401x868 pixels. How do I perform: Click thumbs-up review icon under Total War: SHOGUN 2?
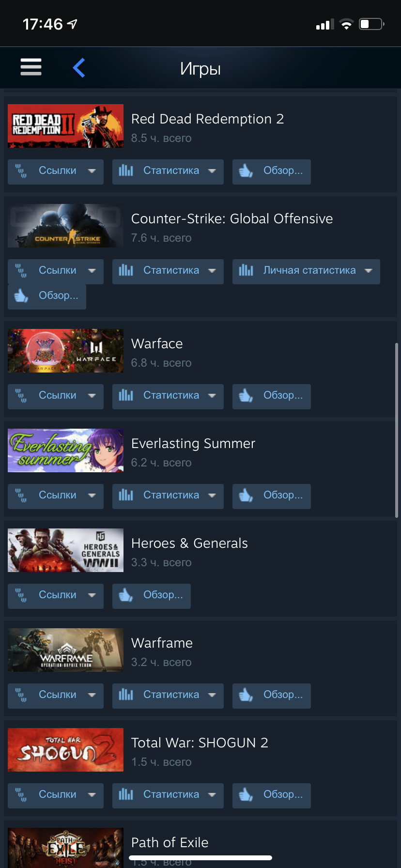pos(246,794)
